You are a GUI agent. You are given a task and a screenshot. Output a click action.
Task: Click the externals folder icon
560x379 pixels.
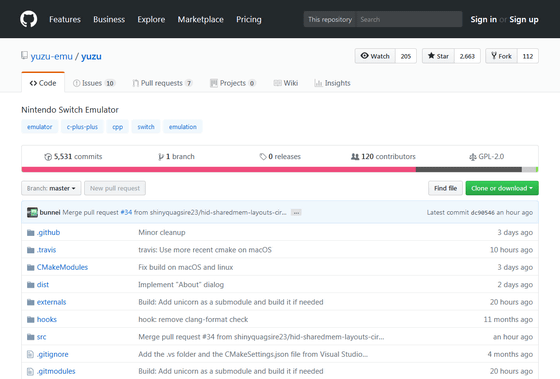pyautogui.click(x=31, y=302)
